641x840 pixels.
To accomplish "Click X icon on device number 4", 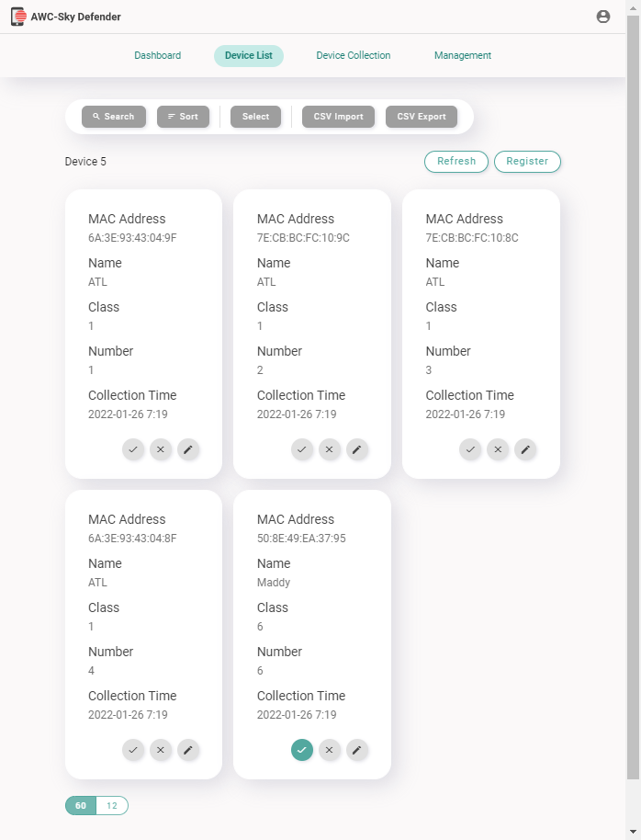I will [161, 750].
